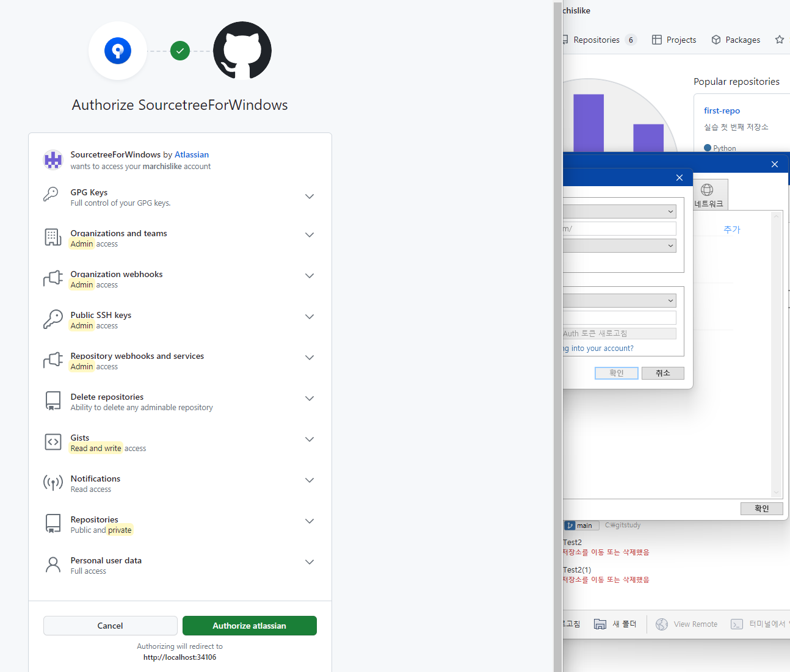Click the browser page vertical scrollbar

(557, 336)
